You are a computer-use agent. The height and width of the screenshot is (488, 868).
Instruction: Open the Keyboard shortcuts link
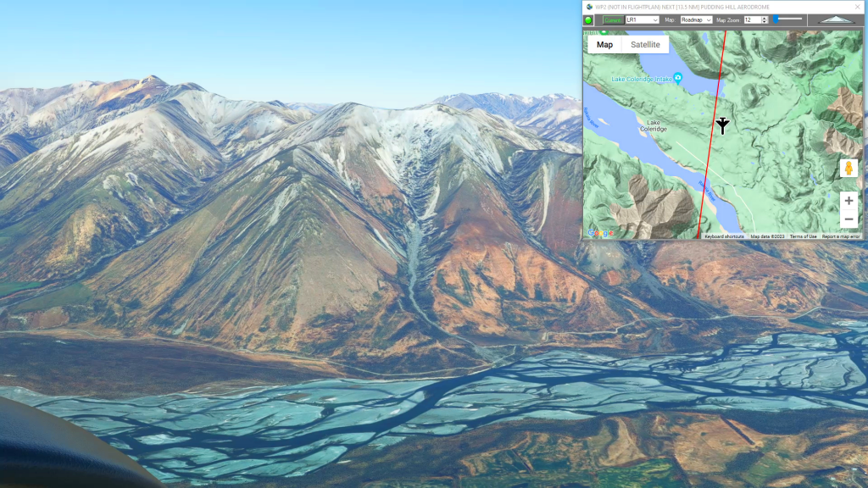click(724, 236)
